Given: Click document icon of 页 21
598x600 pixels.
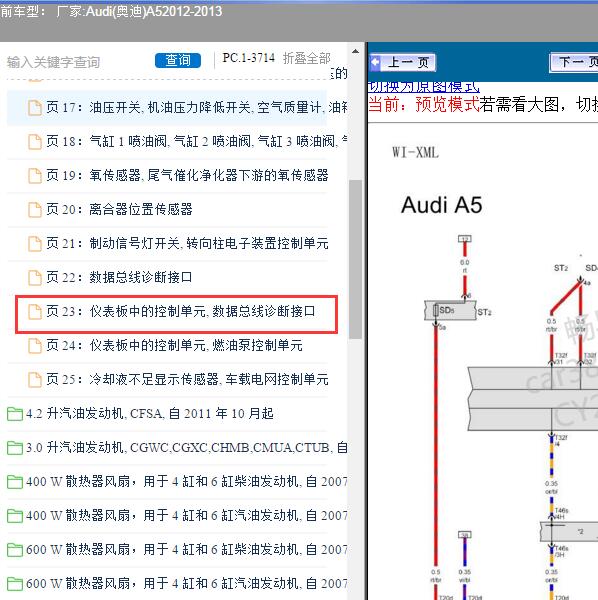Looking at the screenshot, I should (35, 244).
